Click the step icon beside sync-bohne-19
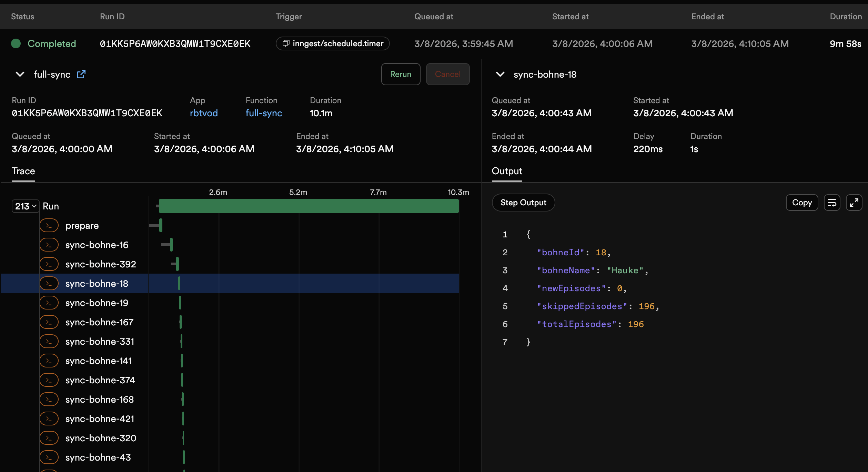 pyautogui.click(x=49, y=303)
